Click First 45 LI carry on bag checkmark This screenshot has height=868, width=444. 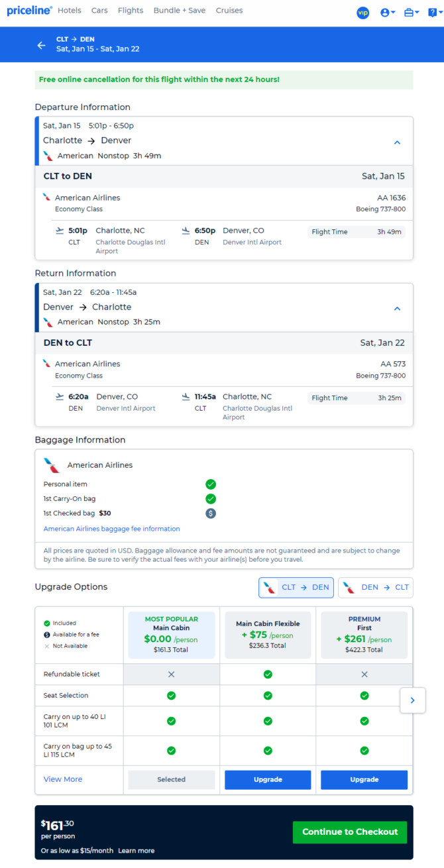point(364,751)
